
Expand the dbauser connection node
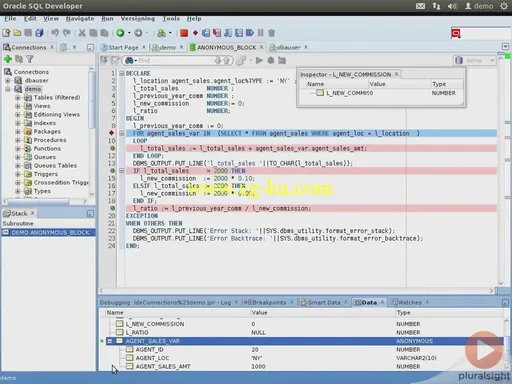(x=8, y=80)
